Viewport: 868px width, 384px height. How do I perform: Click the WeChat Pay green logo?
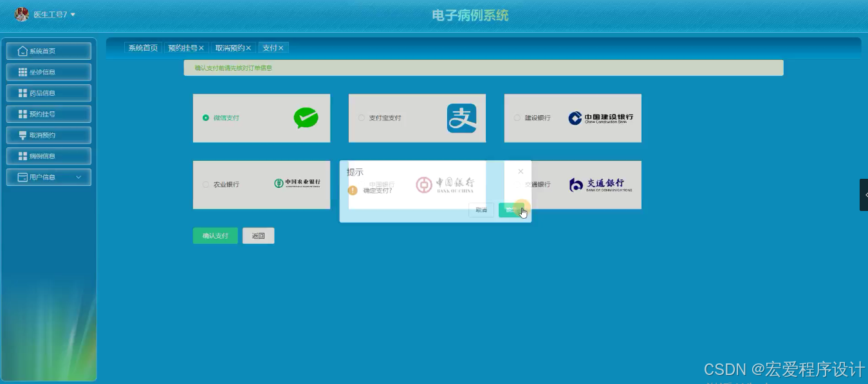tap(306, 118)
